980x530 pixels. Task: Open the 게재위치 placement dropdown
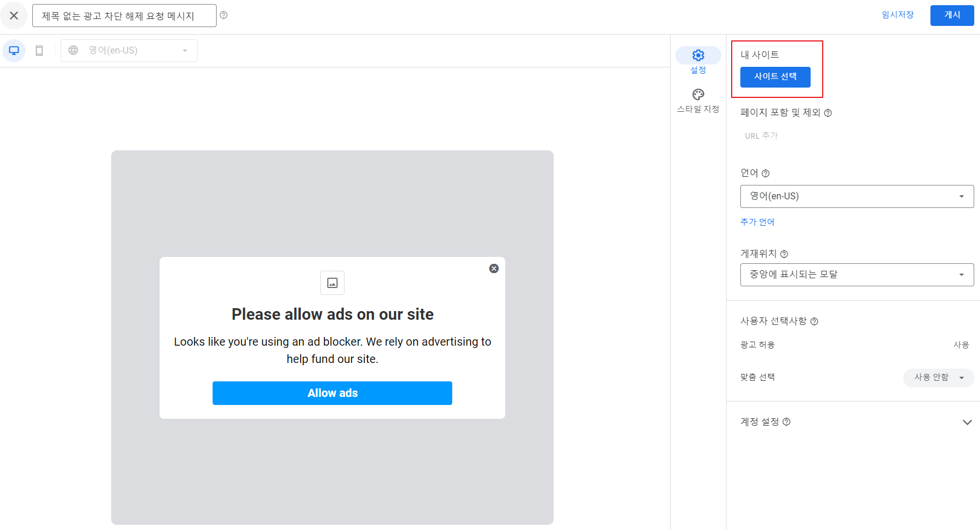[856, 275]
